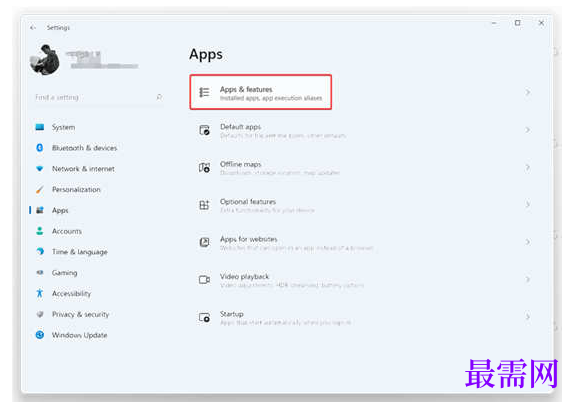Maximize the Settings window
The height and width of the screenshot is (405, 577).
[517, 23]
